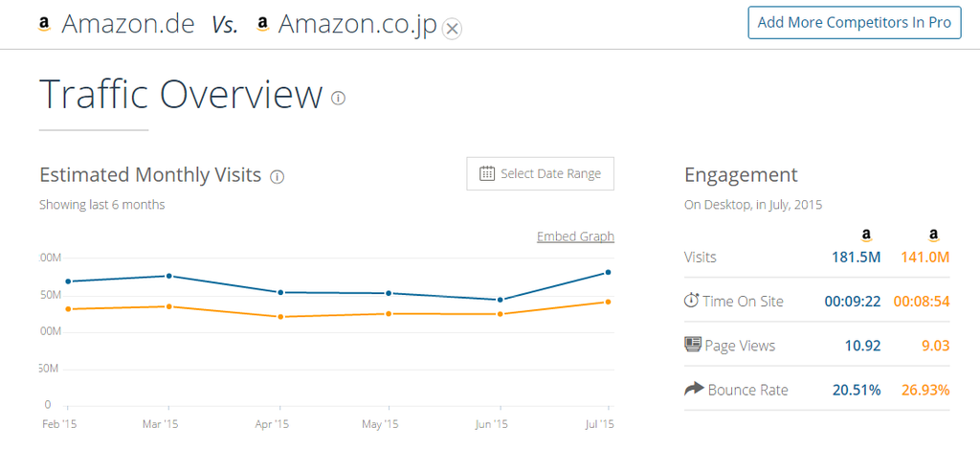Select Amazon.de Mar '15 blue data point

click(x=169, y=276)
